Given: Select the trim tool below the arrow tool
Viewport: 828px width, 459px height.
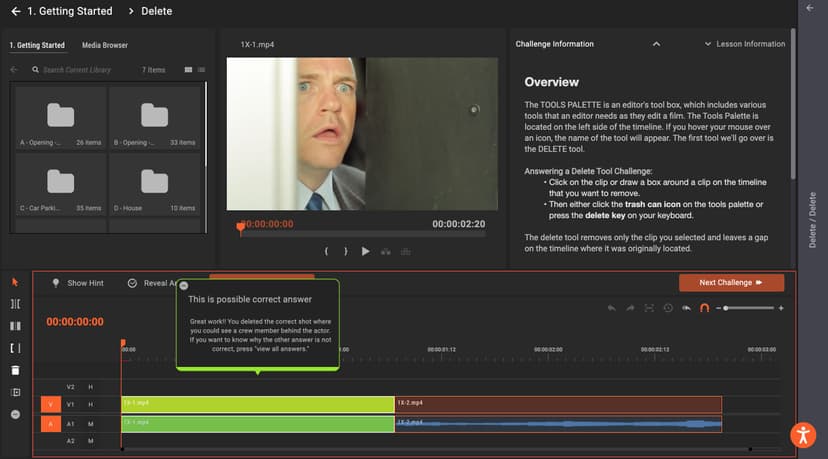Looking at the screenshot, I should 15,304.
